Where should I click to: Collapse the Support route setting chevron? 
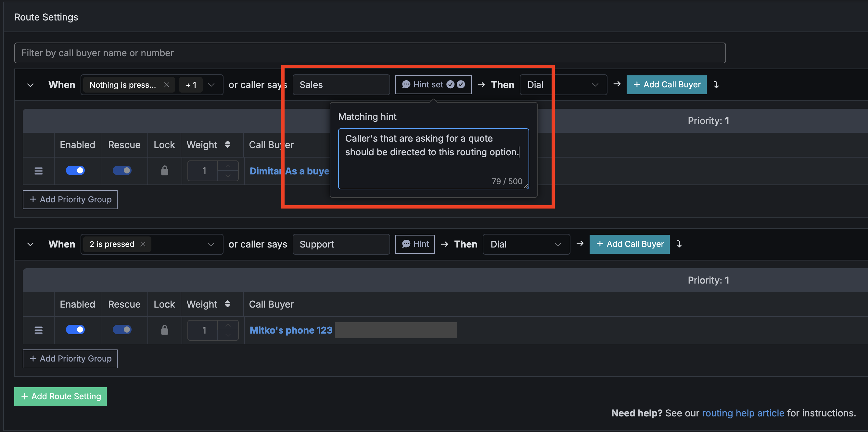coord(30,244)
